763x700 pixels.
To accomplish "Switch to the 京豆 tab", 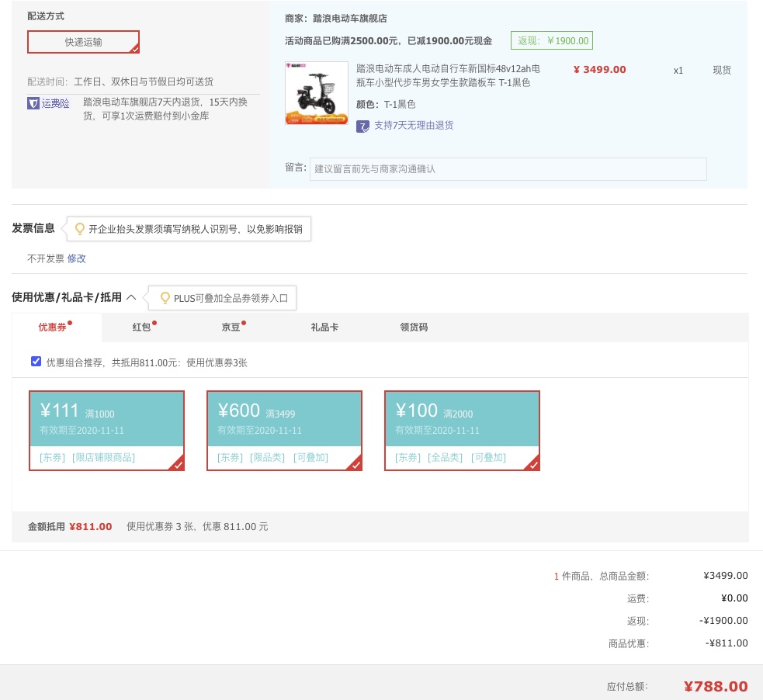I will click(231, 327).
